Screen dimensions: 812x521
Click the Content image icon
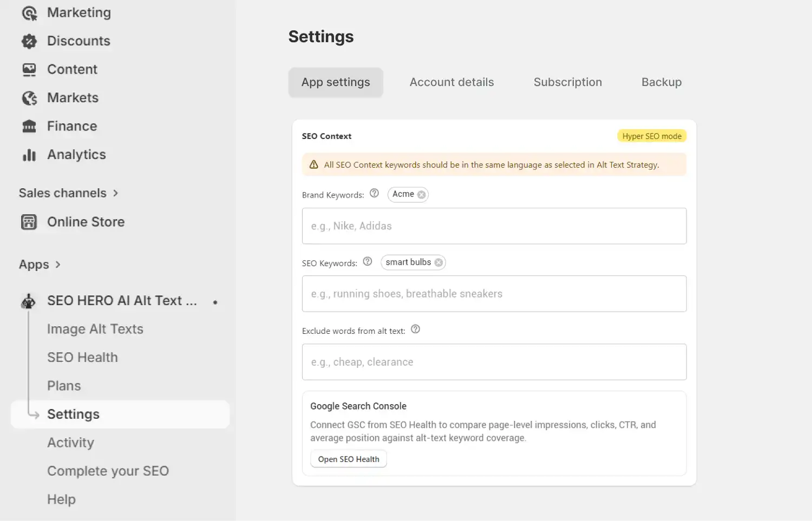29,70
